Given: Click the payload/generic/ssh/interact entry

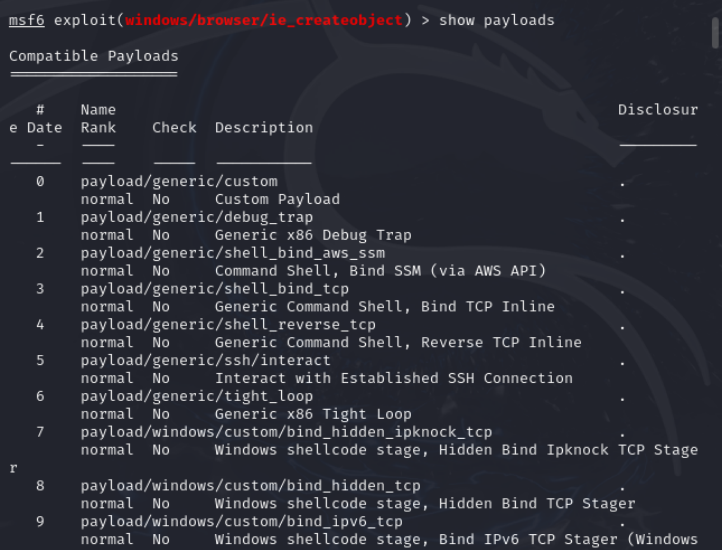Looking at the screenshot, I should click(x=205, y=360).
